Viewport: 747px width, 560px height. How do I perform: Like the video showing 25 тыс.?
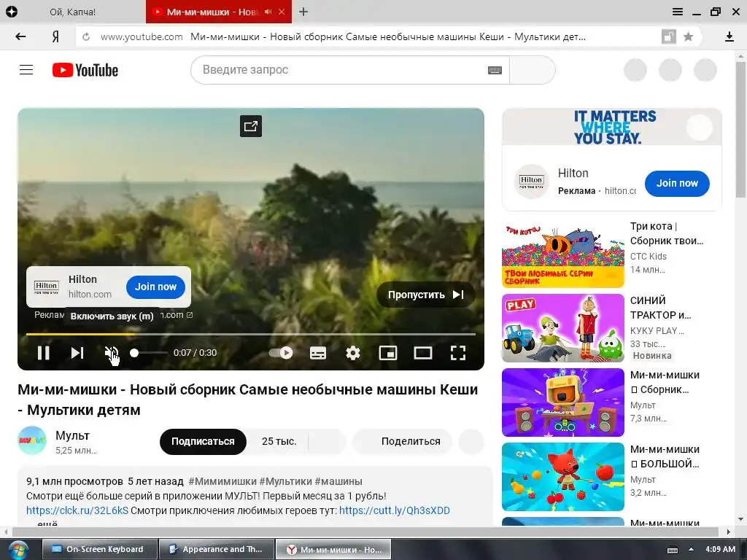click(x=278, y=441)
